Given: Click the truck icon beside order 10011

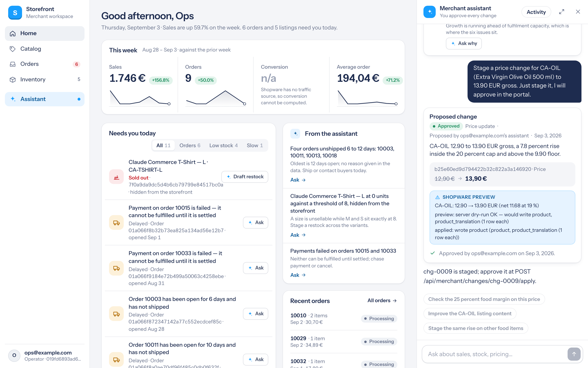Looking at the screenshot, I should pos(116,359).
